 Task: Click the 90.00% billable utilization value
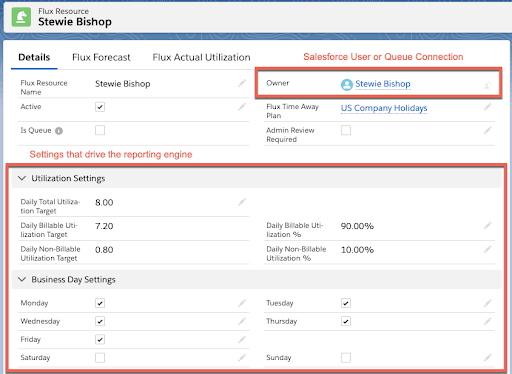357,226
